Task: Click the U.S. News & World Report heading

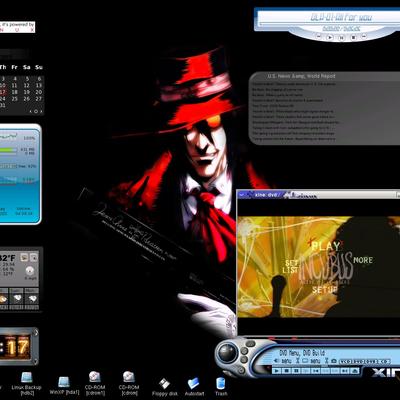Action: tap(301, 76)
